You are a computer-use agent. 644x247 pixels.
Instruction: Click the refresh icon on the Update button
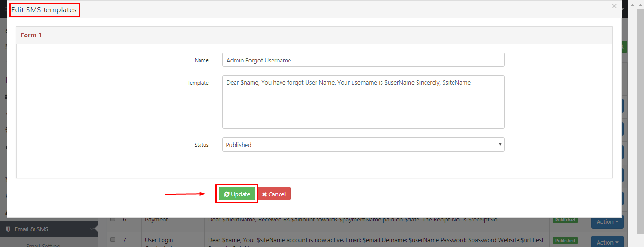coord(227,194)
